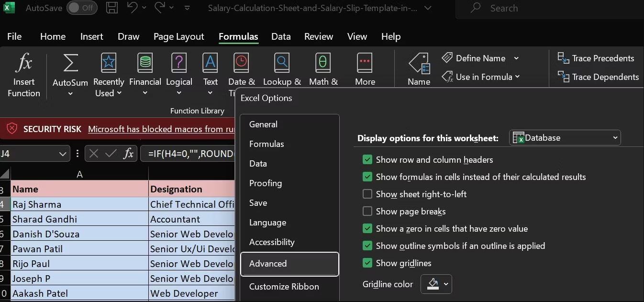
Task: Select Customize Ribbon in Excel Options
Action: [x=290, y=286]
